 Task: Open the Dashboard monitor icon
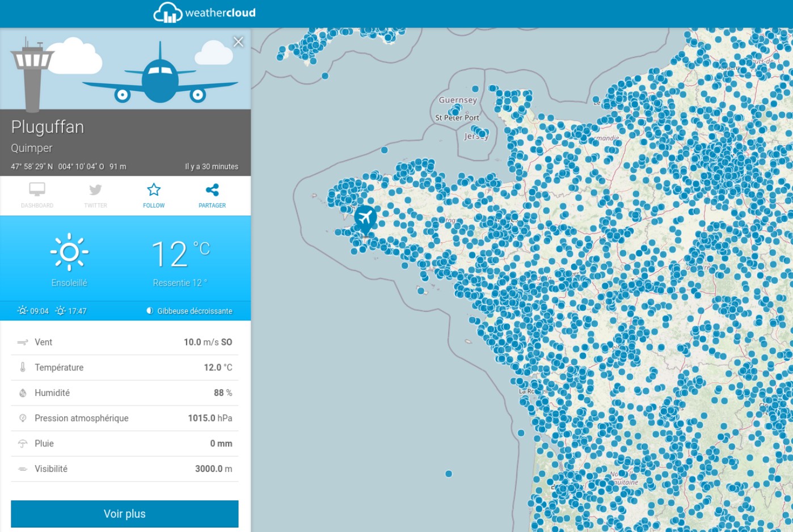pyautogui.click(x=37, y=189)
